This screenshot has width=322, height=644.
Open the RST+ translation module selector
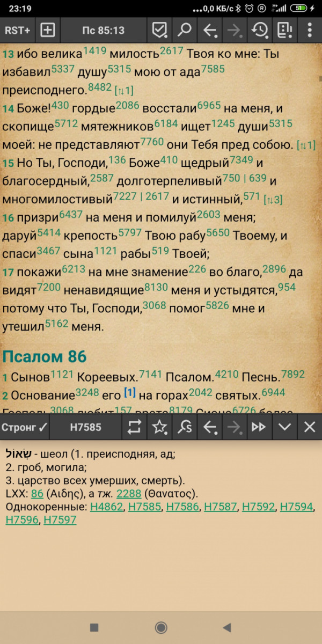coord(17,30)
